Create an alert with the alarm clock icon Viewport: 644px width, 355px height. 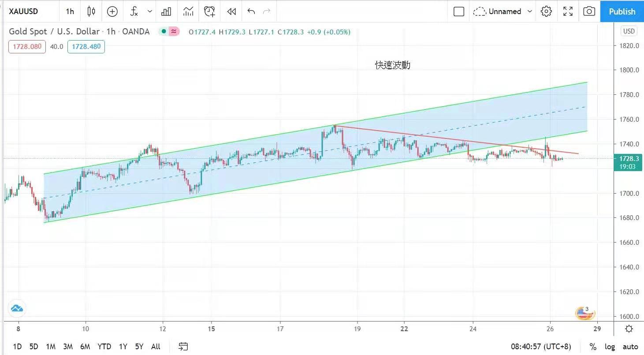(x=210, y=11)
